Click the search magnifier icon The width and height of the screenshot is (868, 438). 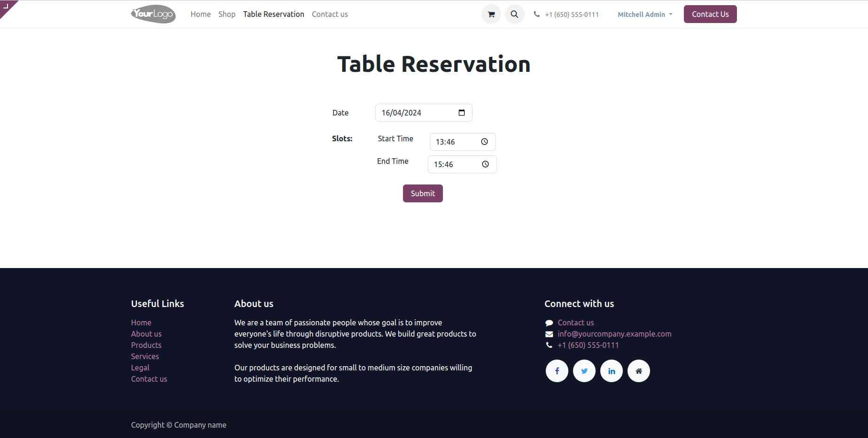click(x=515, y=14)
